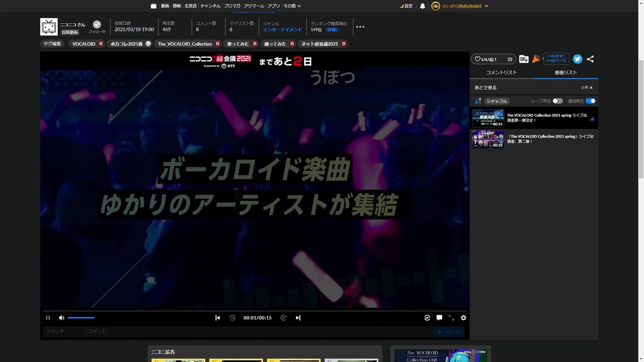Open the 生放送 menu item
This screenshot has height=362, width=644.
pyautogui.click(x=191, y=6)
